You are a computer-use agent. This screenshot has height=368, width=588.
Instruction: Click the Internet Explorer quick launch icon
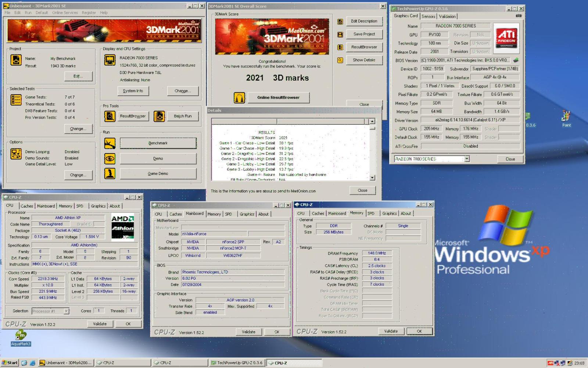pos(32,363)
